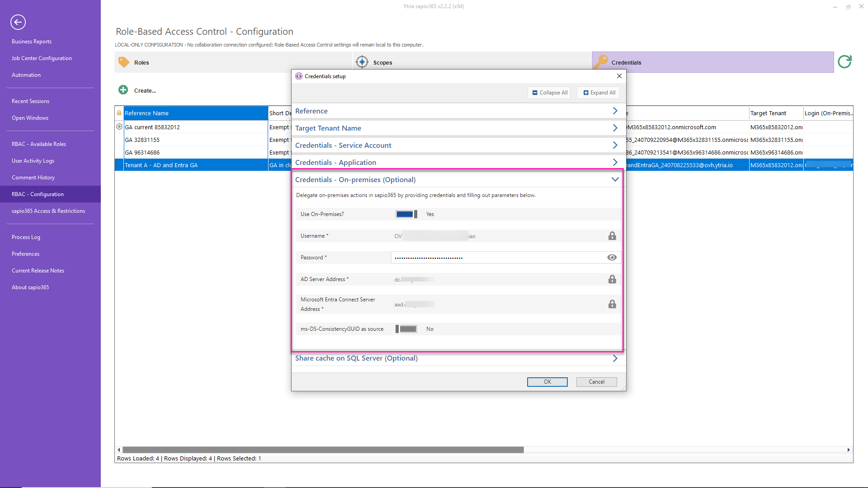The height and width of the screenshot is (488, 868).
Task: Select RBAC - Configuration menu item
Action: 37,194
